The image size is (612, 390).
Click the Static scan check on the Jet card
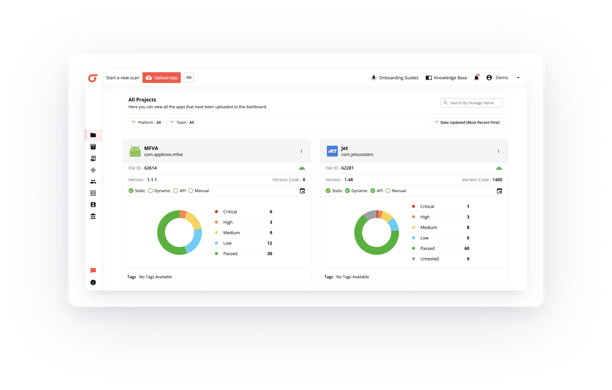pos(328,191)
